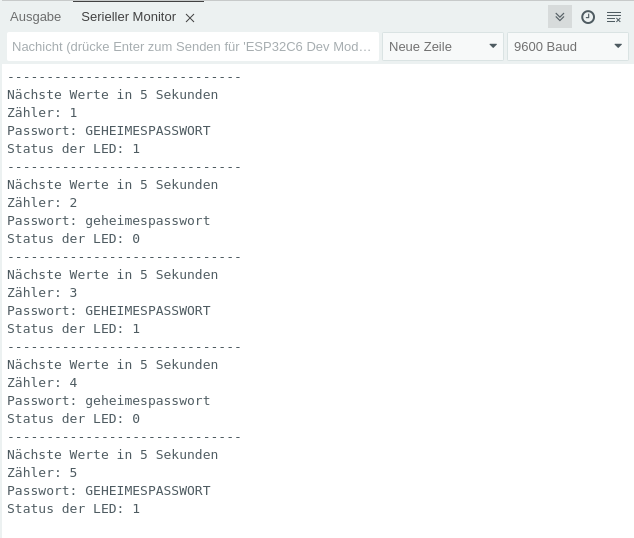Open the 9600 Baud rate dropdown
Image resolution: width=634 pixels, height=538 pixels.
tap(566, 47)
